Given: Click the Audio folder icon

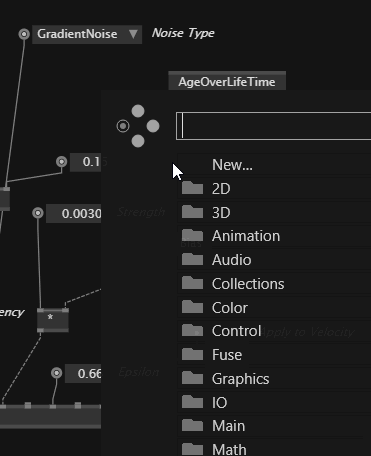Looking at the screenshot, I should tap(192, 259).
